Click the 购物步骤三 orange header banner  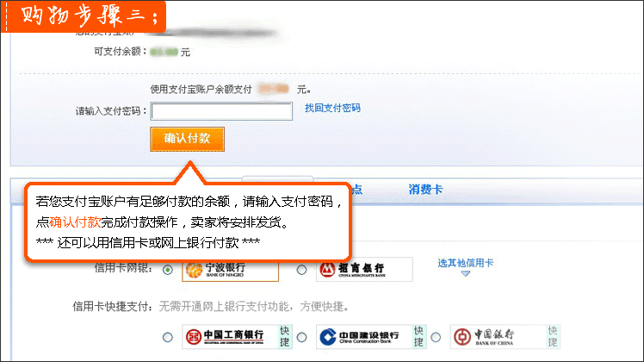pyautogui.click(x=84, y=16)
